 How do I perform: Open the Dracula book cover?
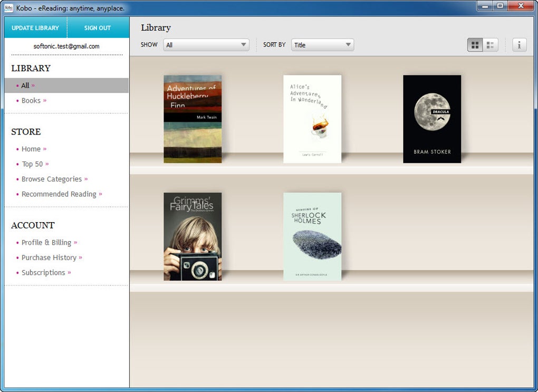[x=432, y=119]
